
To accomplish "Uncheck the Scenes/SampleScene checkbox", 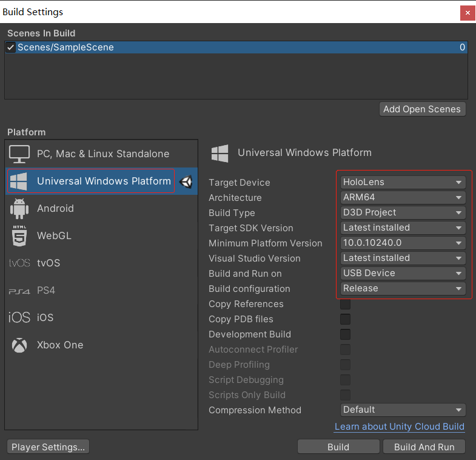I will coord(10,47).
